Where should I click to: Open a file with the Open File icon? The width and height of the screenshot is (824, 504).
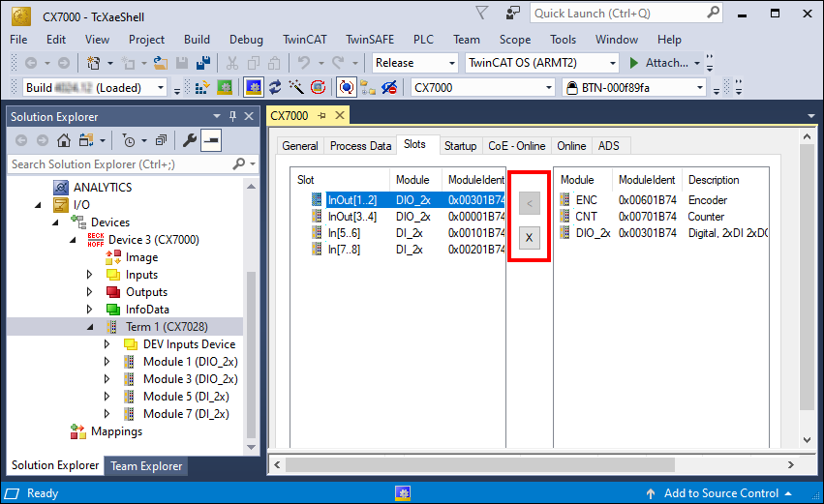click(161, 63)
